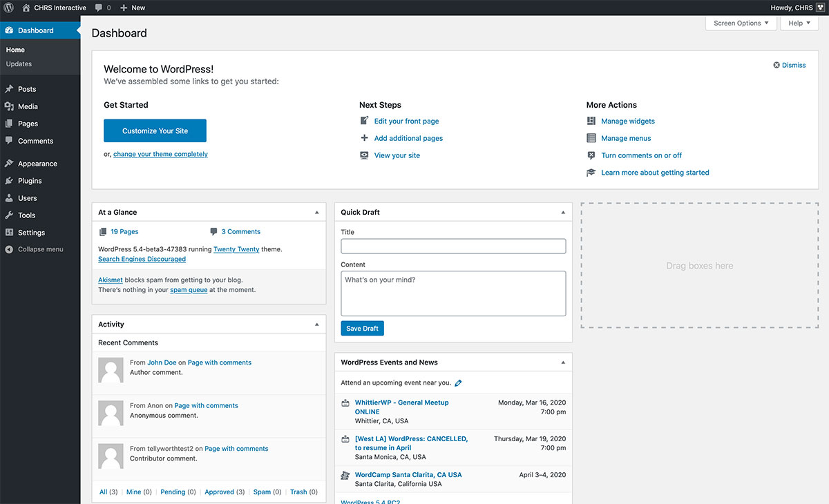Image resolution: width=829 pixels, height=504 pixels.
Task: Select the Home submenu item
Action: click(x=15, y=50)
